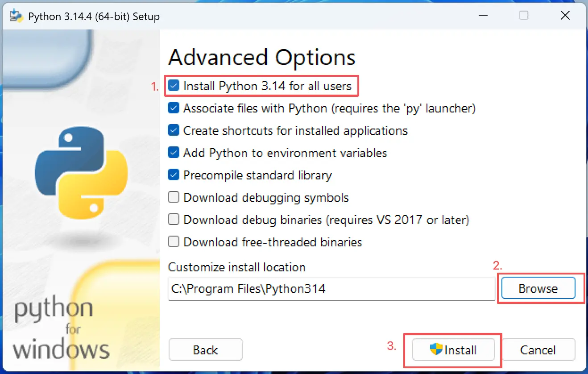Uncheck Install Python 3.14 for all users
This screenshot has width=588, height=374.
click(x=174, y=86)
